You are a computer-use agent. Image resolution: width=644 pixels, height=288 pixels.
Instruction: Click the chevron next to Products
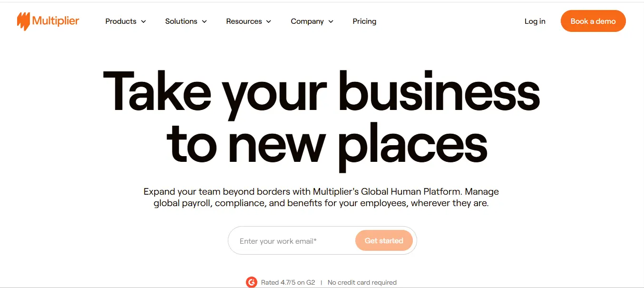[x=143, y=21]
